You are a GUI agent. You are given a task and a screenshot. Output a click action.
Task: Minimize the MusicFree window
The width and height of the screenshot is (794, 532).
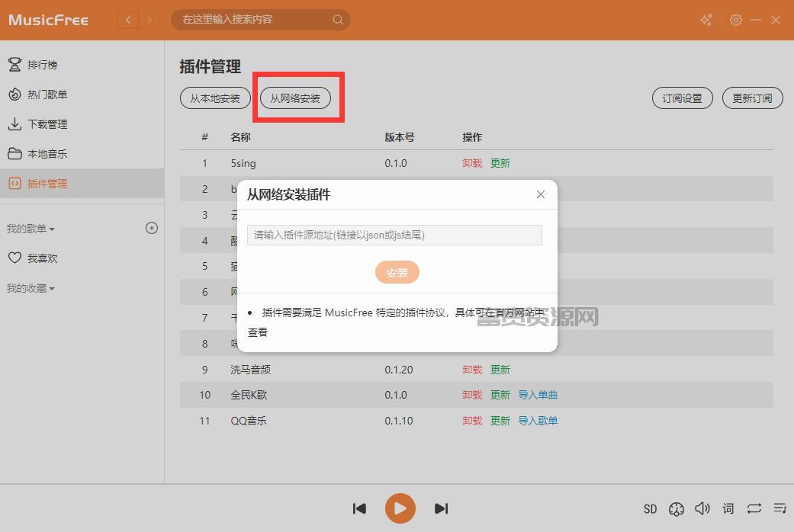(756, 20)
